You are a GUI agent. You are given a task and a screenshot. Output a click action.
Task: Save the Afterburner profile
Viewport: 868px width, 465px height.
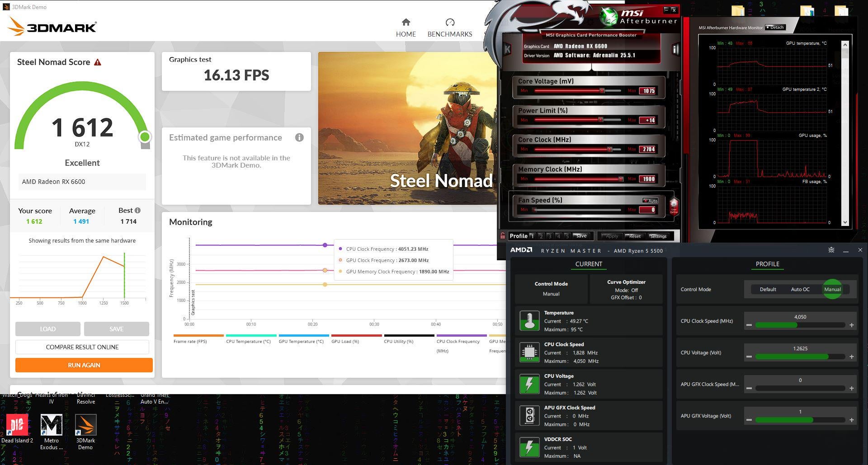pyautogui.click(x=581, y=236)
